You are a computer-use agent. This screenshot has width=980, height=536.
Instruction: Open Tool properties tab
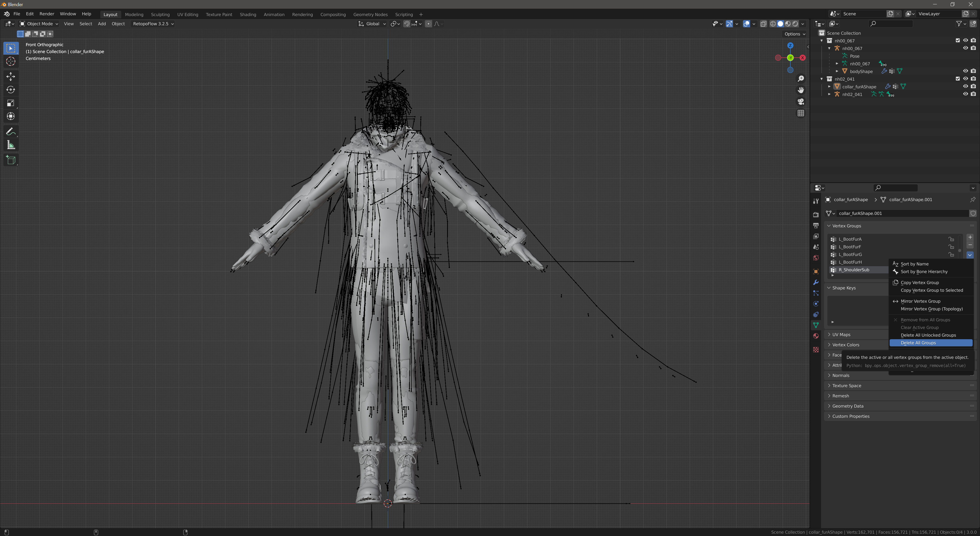tap(816, 201)
